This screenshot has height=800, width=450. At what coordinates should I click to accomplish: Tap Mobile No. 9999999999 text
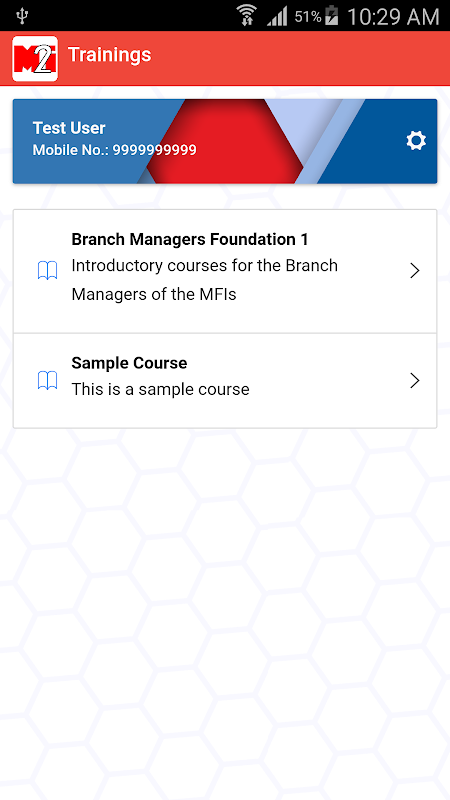pyautogui.click(x=114, y=150)
